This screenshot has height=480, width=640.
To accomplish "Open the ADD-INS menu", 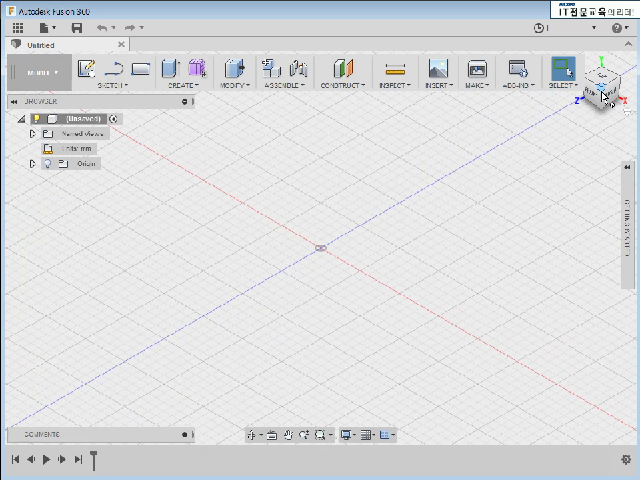I will coord(518,85).
